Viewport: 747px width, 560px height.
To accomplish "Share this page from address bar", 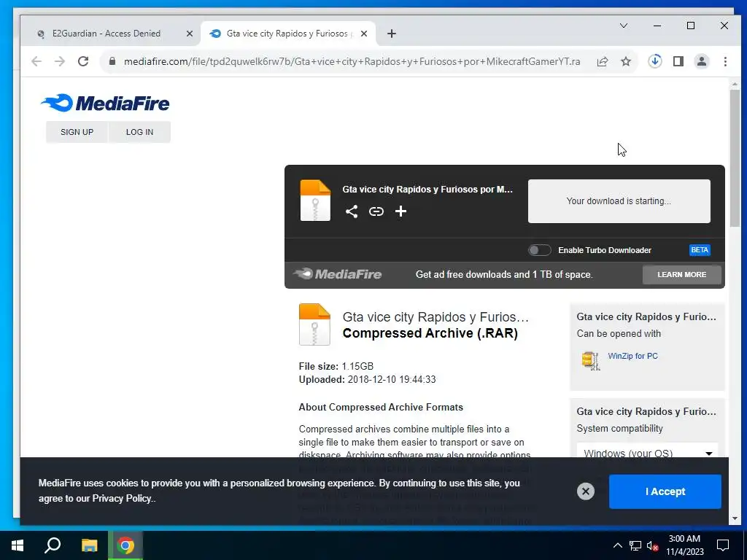I will click(x=603, y=61).
